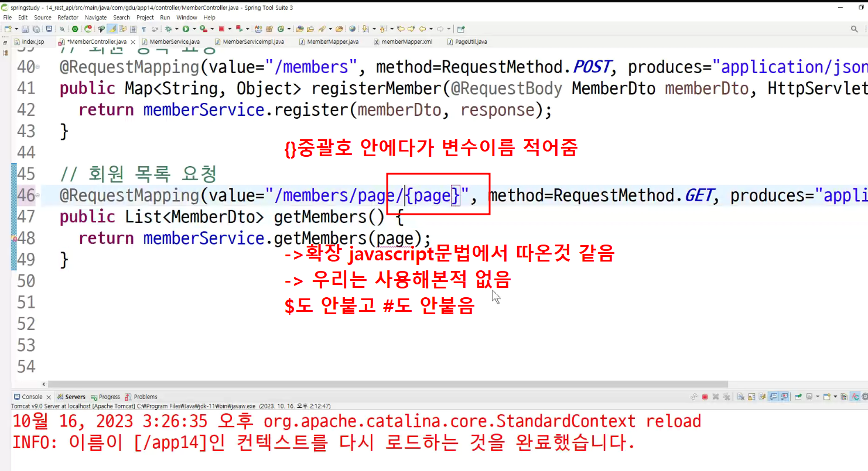
Task: Toggle Word Wrap in console toolbar
Action: [763, 397]
